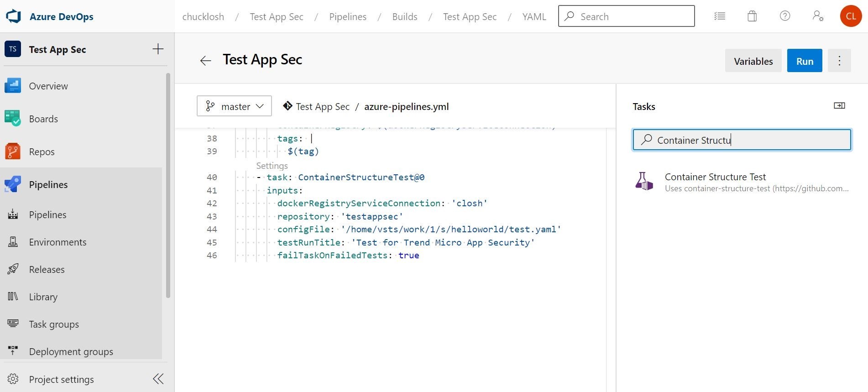Viewport: 868px width, 392px height.
Task: Open Library in the sidebar
Action: click(x=43, y=297)
